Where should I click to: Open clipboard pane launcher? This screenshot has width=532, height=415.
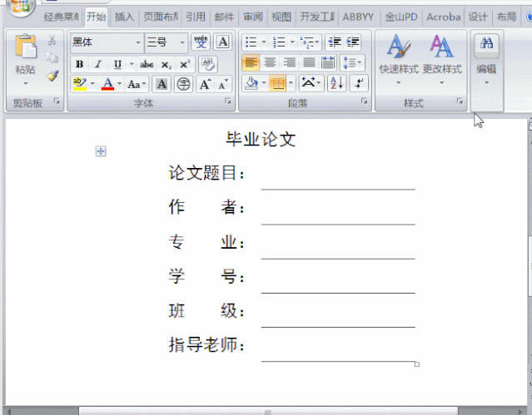point(57,101)
